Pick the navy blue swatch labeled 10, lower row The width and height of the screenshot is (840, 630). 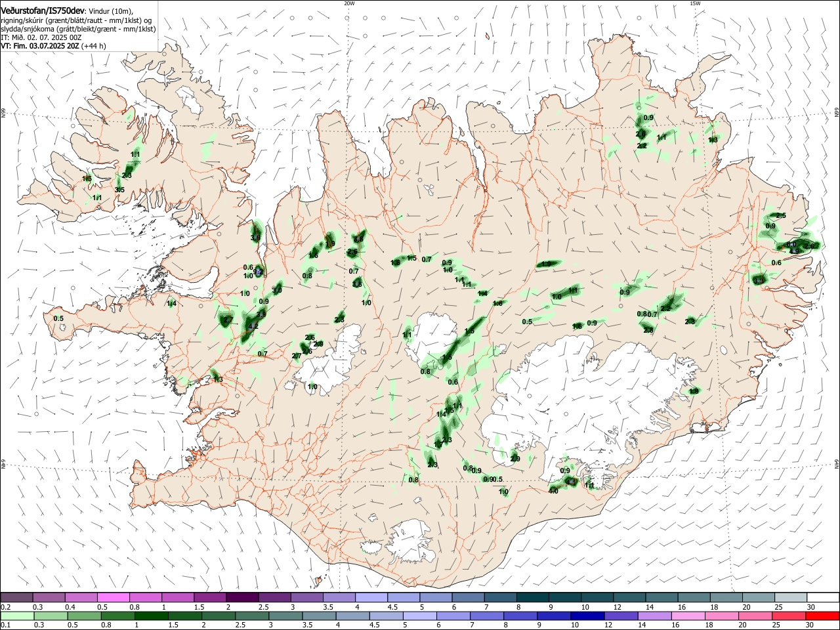[587, 616]
